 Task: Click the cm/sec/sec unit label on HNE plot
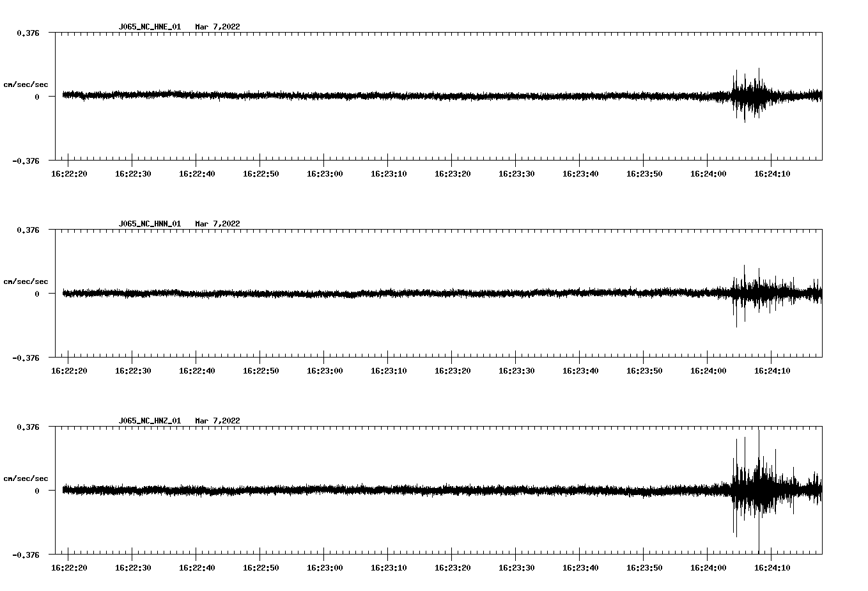pos(26,84)
